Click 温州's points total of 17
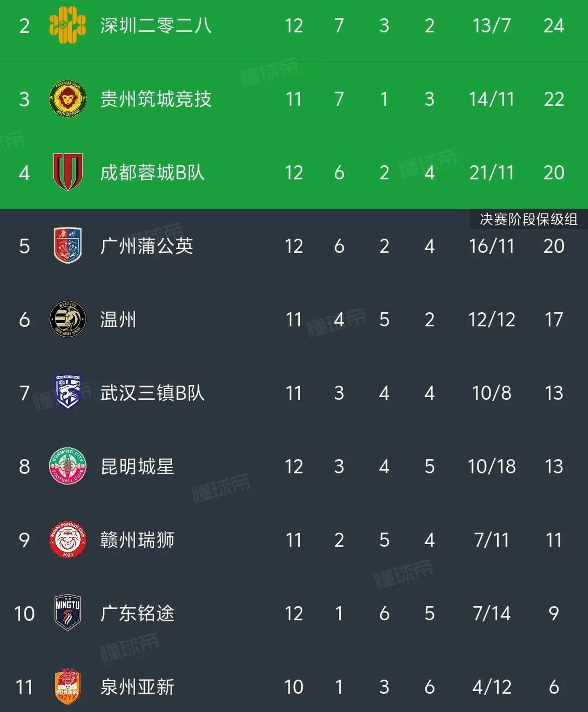Viewport: 588px width, 712px height. tap(553, 320)
